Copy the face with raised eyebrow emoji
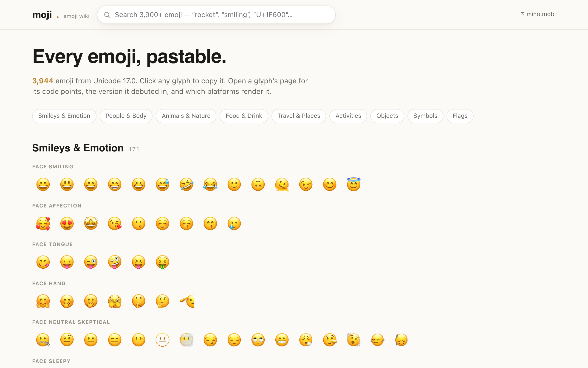The height and width of the screenshot is (368, 588). pyautogui.click(x=67, y=340)
